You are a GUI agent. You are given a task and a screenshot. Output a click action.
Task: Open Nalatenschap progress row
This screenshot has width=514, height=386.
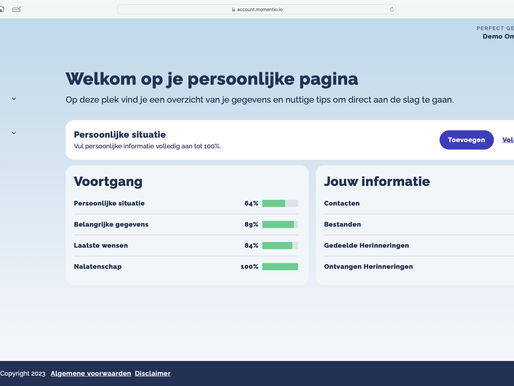(186, 266)
